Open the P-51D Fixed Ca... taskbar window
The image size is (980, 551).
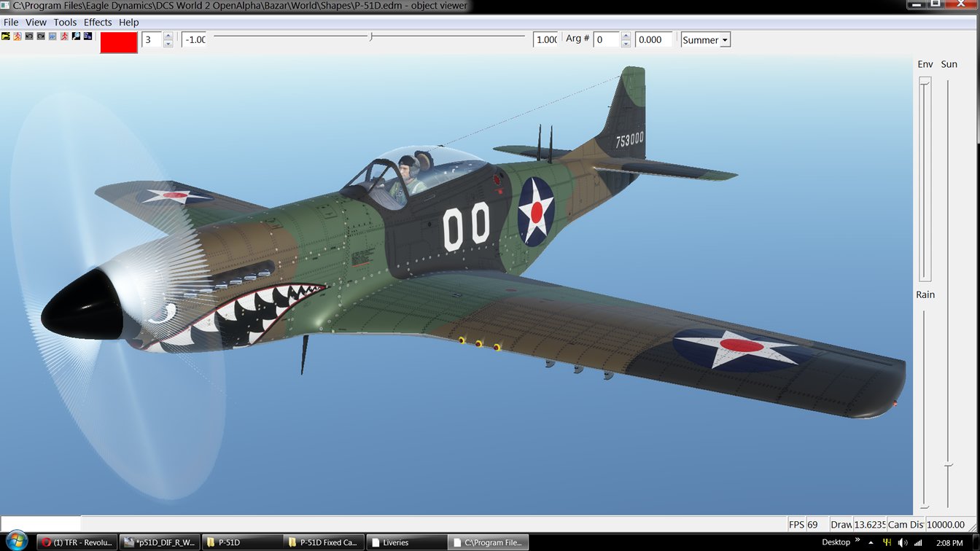[x=324, y=542]
